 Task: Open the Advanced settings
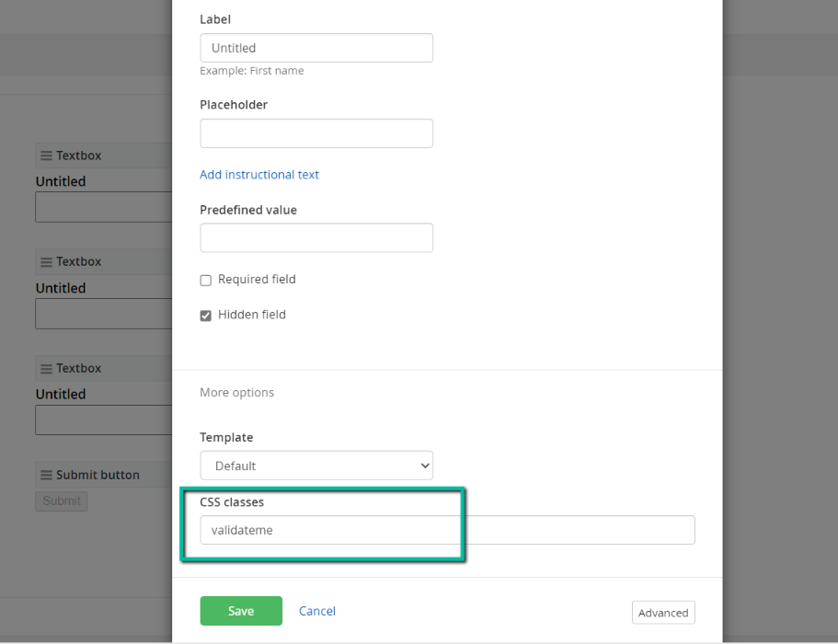(663, 612)
